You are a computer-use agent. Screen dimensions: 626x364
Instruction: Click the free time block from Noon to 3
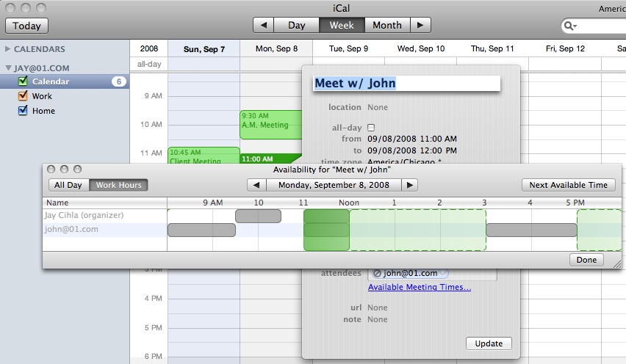point(417,230)
